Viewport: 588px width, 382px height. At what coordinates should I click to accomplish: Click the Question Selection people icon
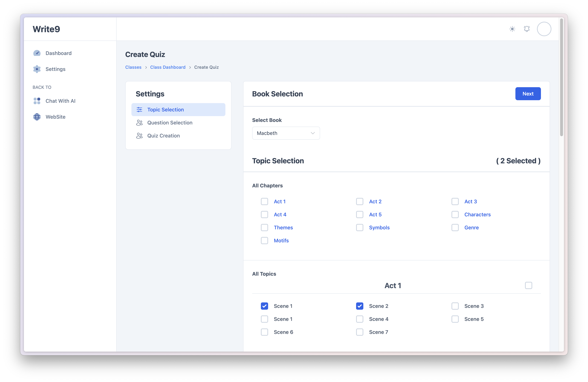click(x=139, y=123)
